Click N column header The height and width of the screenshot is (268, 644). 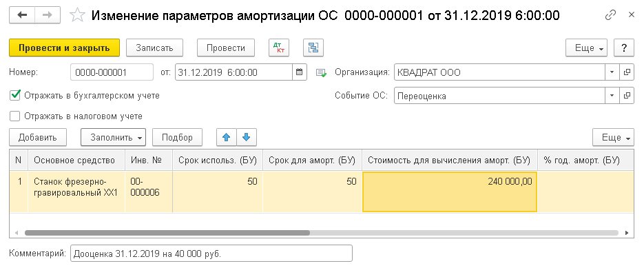pyautogui.click(x=19, y=160)
